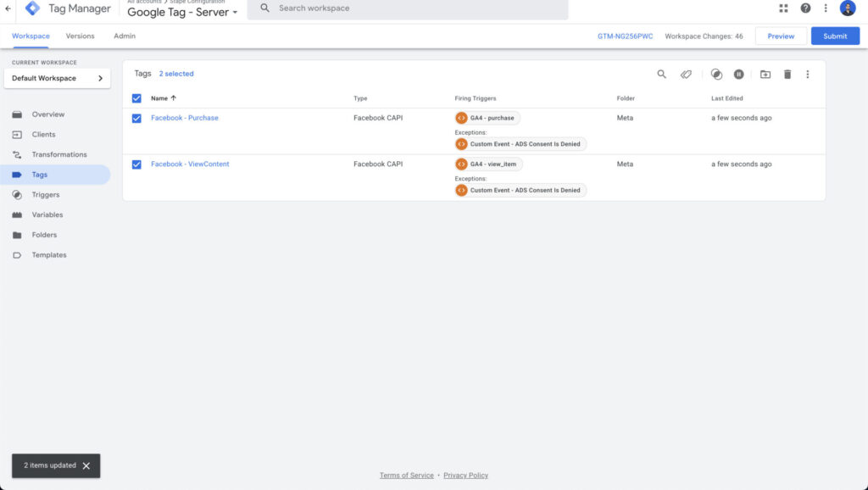The width and height of the screenshot is (868, 490).
Task: Click the tag labels icon in toolbar
Action: pyautogui.click(x=686, y=75)
